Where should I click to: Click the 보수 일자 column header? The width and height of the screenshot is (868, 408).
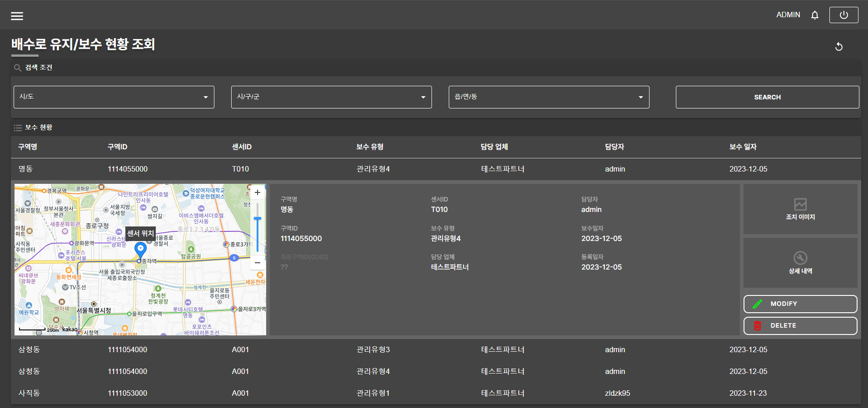pos(743,147)
